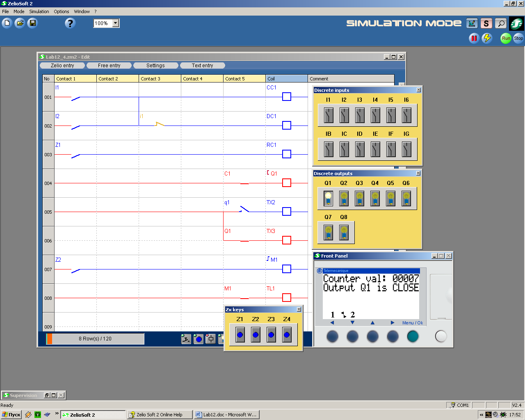Open the Simulation menu
Viewport: 525px width, 420px height.
[x=39, y=11]
